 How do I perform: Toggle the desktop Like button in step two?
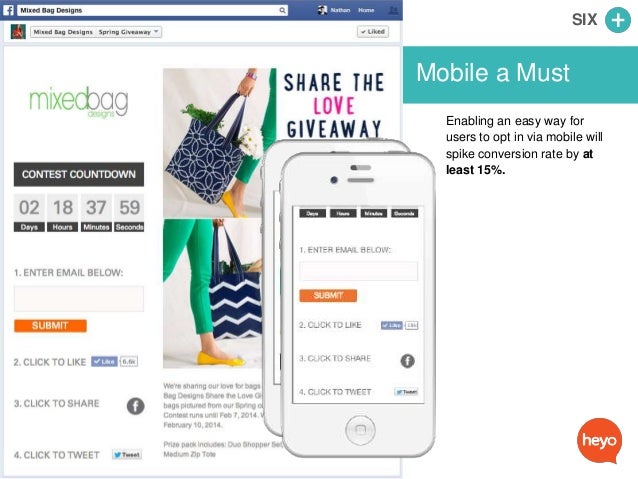coord(104,361)
